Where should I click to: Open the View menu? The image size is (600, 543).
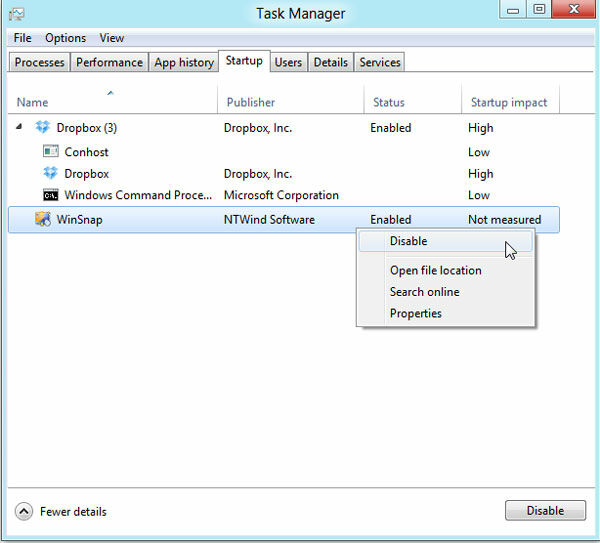(112, 38)
